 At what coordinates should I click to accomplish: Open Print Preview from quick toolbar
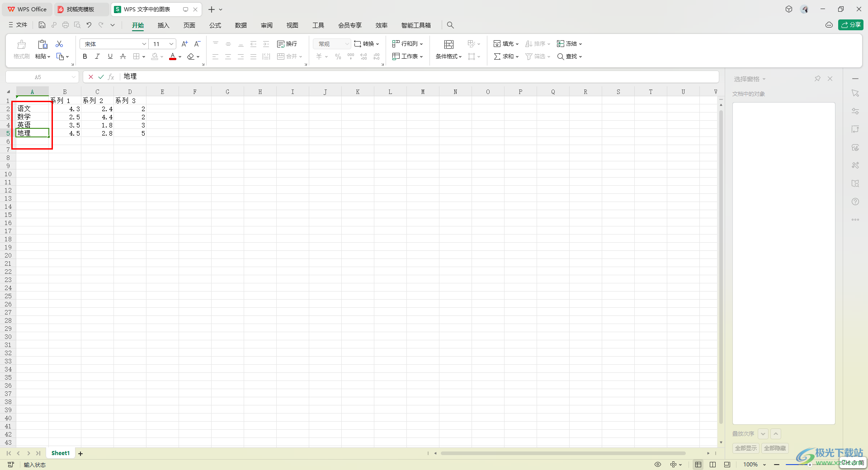[77, 25]
